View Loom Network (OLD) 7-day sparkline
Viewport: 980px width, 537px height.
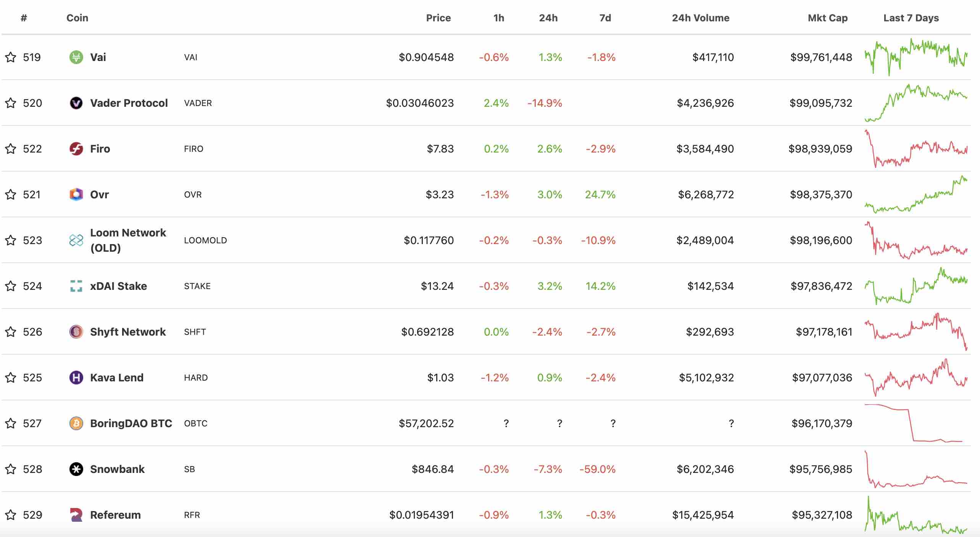point(916,240)
